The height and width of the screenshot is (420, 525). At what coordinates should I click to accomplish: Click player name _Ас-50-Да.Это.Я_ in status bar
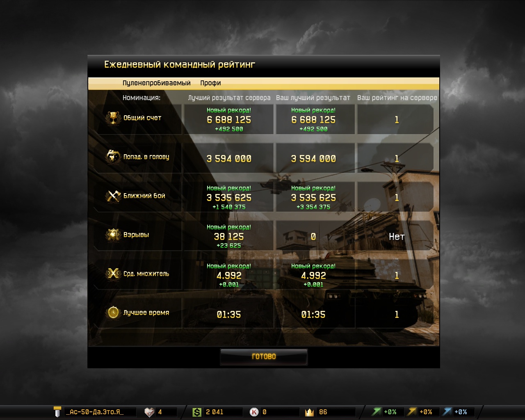click(95, 412)
